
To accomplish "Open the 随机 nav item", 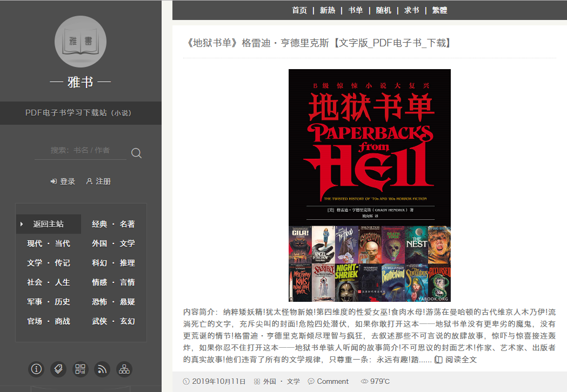I will [383, 10].
